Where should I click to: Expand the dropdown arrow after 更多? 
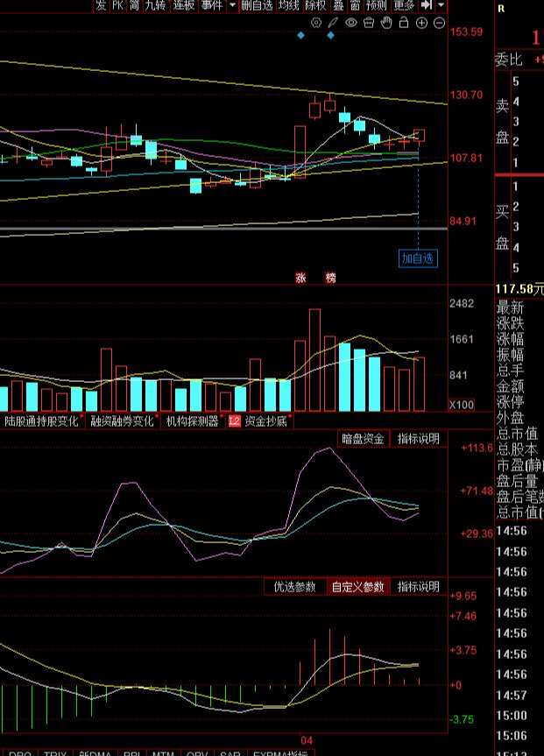[x=441, y=5]
